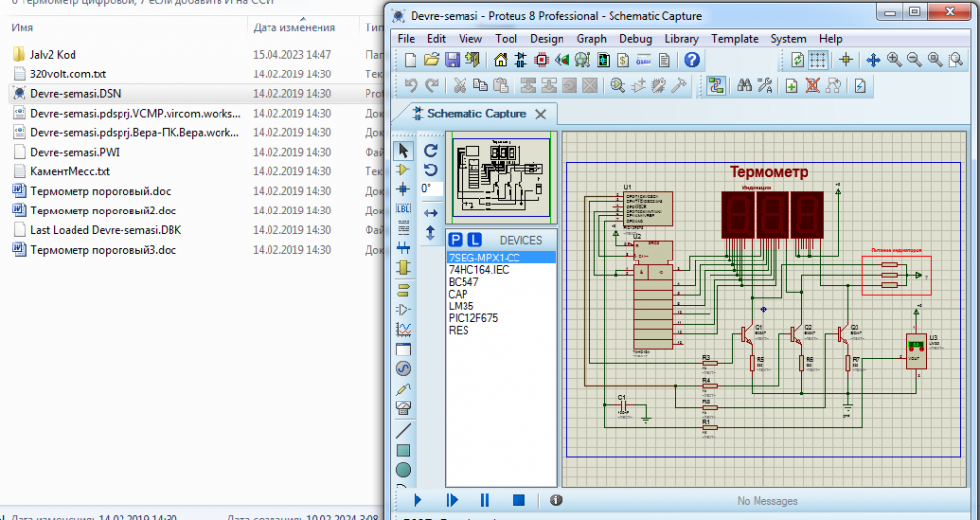Screen dimensions: 980x520
Task: Open the Debug menu
Action: [x=635, y=39]
